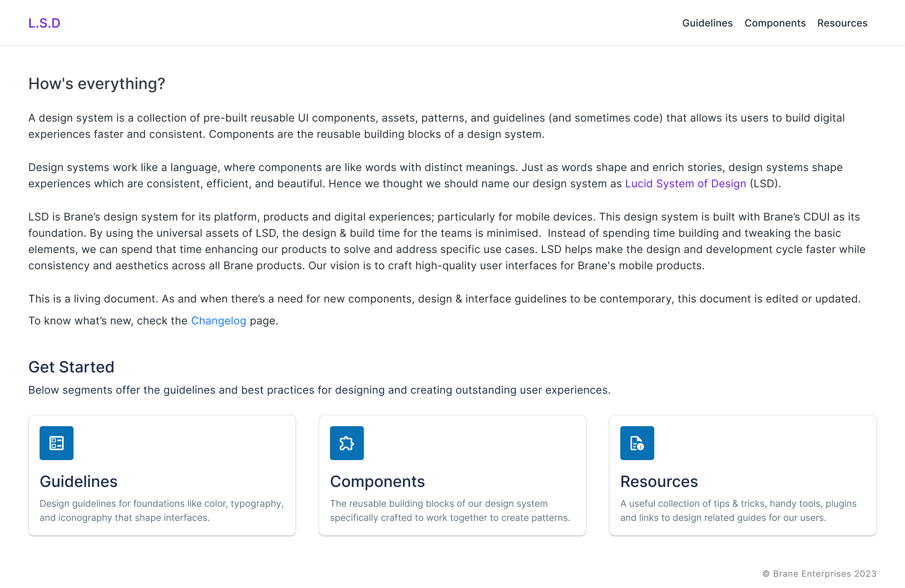Image resolution: width=905 pixels, height=588 pixels.
Task: Click the Lucid System of Design link
Action: click(685, 184)
